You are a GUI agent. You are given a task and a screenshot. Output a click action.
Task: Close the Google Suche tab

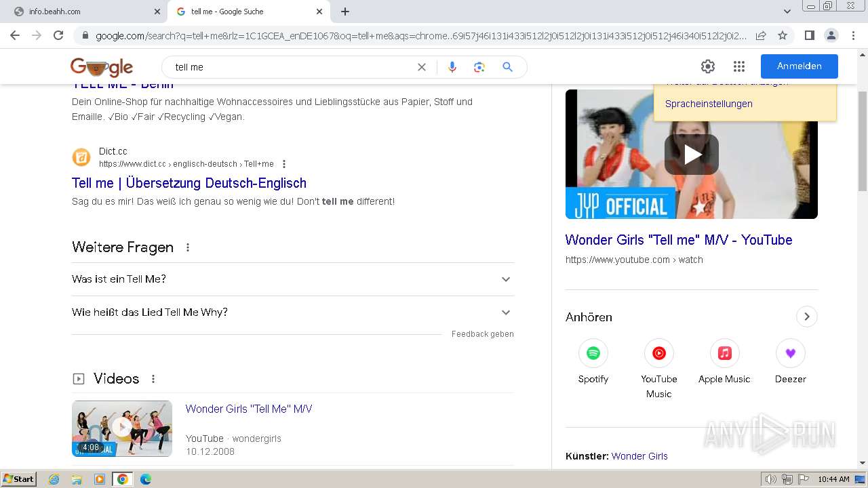point(319,12)
